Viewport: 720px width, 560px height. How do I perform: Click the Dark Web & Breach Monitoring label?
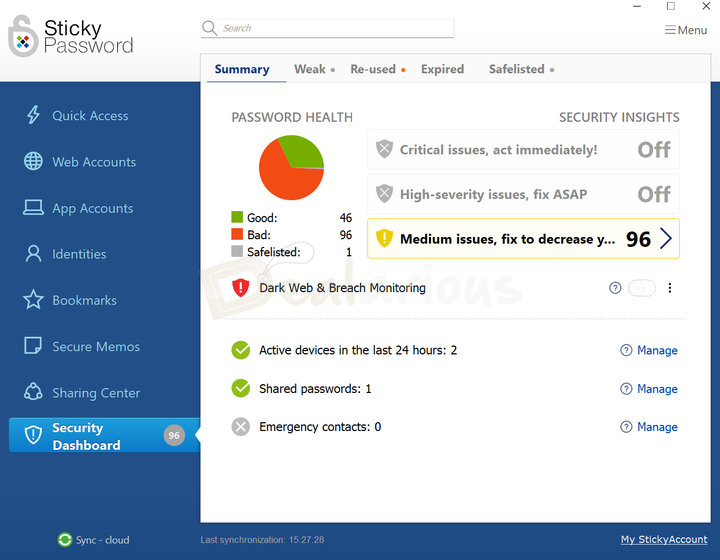[x=342, y=288]
